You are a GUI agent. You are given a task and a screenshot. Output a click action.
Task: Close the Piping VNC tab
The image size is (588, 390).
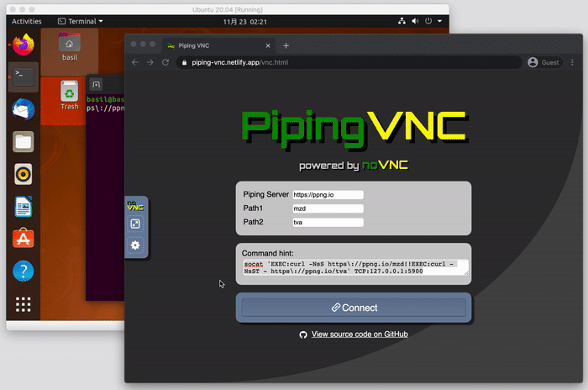[x=268, y=45]
